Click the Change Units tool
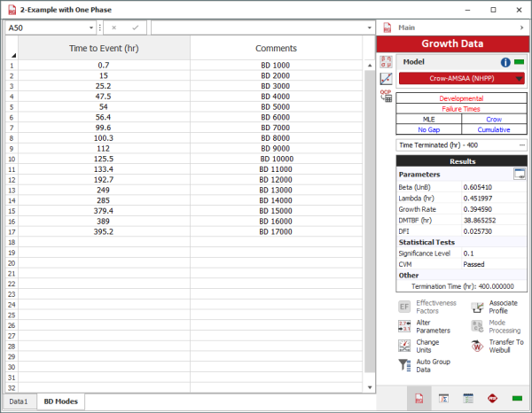This screenshot has width=532, height=413. (x=427, y=344)
